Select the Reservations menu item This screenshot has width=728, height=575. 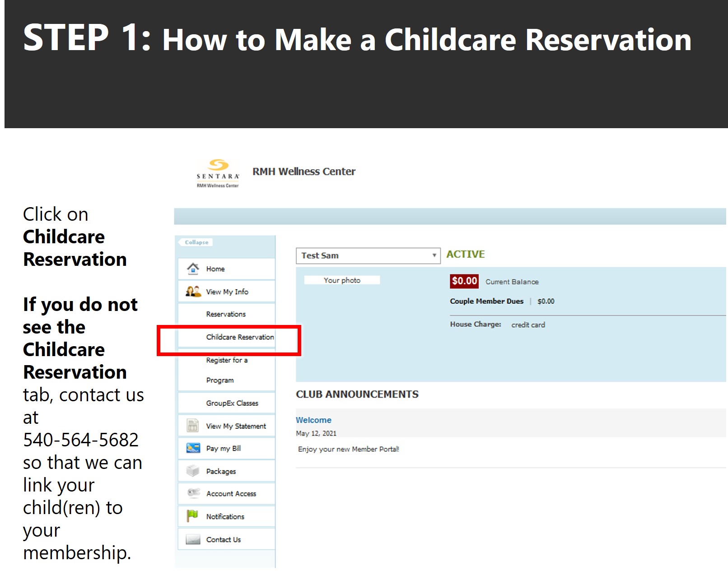(226, 314)
